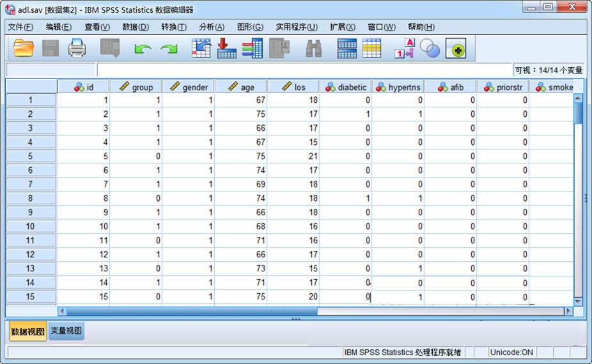Switch to the 变量视图 tab
Image resolution: width=592 pixels, height=364 pixels.
coord(66,331)
